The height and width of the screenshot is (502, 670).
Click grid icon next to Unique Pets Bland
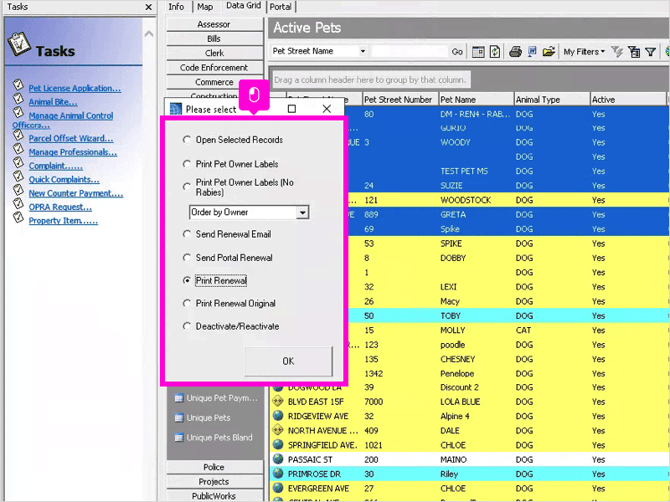click(179, 437)
